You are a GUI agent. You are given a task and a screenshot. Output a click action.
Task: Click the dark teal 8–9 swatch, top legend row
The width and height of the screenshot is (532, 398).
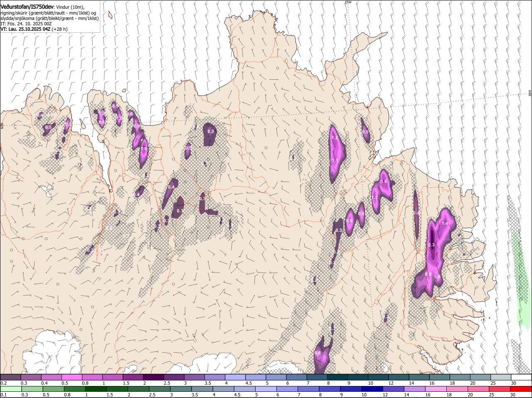[x=337, y=377]
